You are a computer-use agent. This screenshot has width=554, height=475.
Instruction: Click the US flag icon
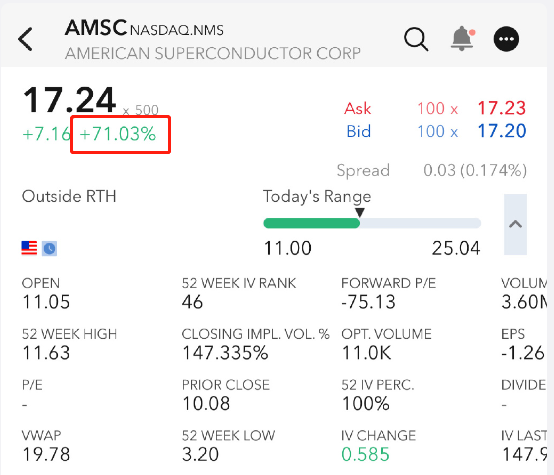[x=29, y=248]
